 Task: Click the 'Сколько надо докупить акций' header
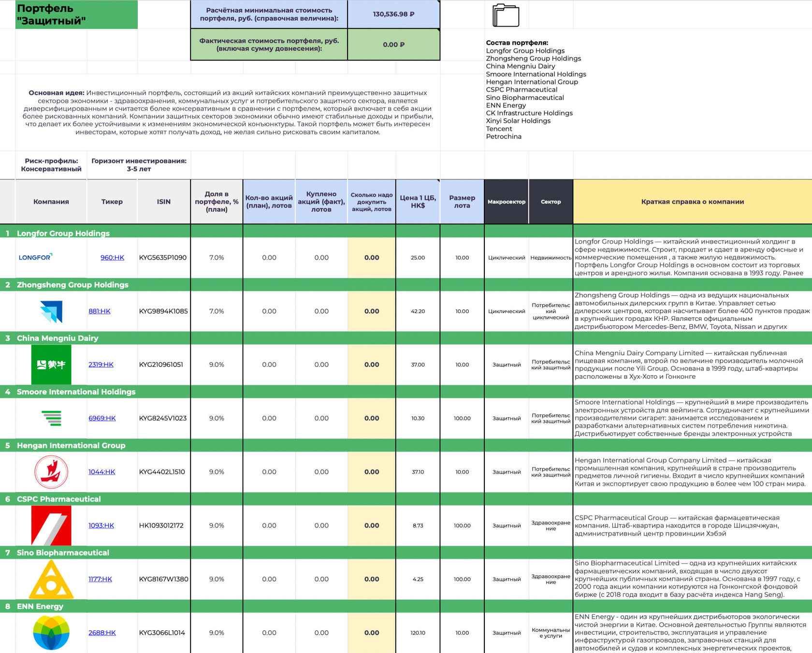(372, 202)
